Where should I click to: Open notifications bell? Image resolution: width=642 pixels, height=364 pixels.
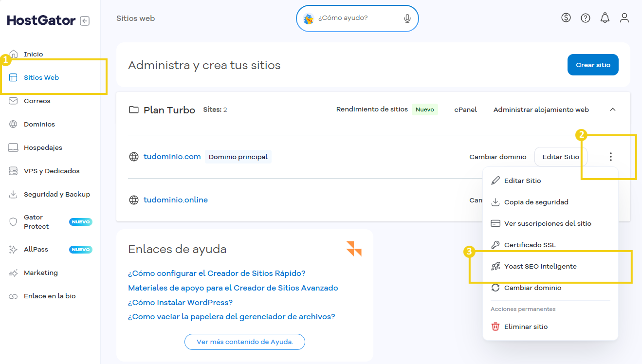605,18
